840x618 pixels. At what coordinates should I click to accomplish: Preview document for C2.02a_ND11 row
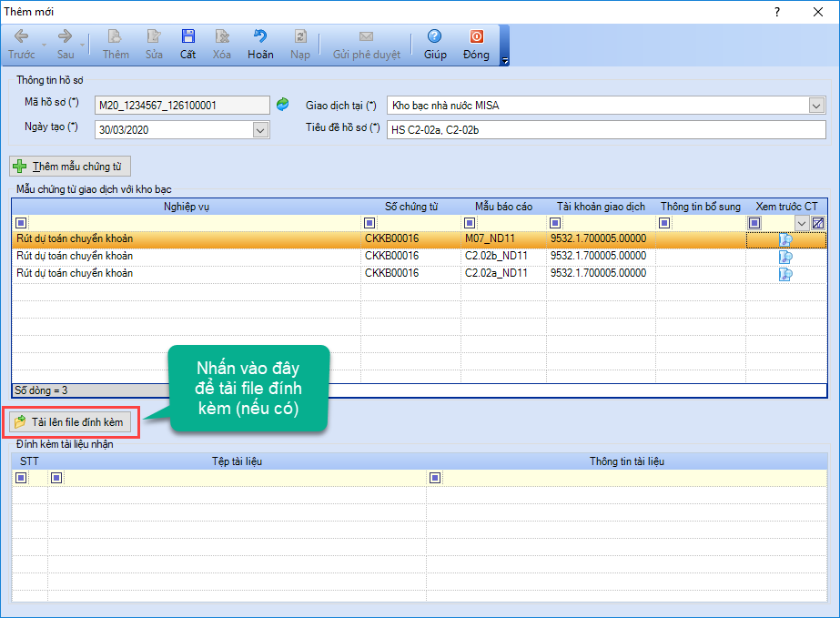coord(785,275)
